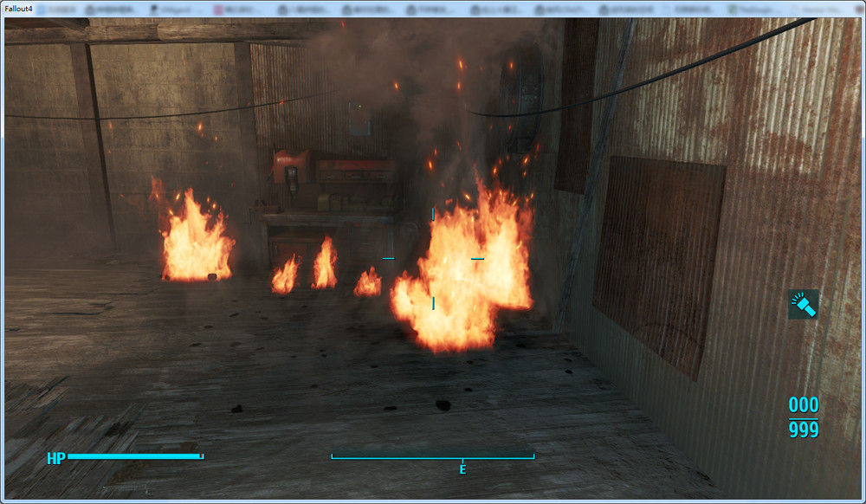Click the flashlight icon on the HUD
The image size is (866, 504).
(x=803, y=304)
